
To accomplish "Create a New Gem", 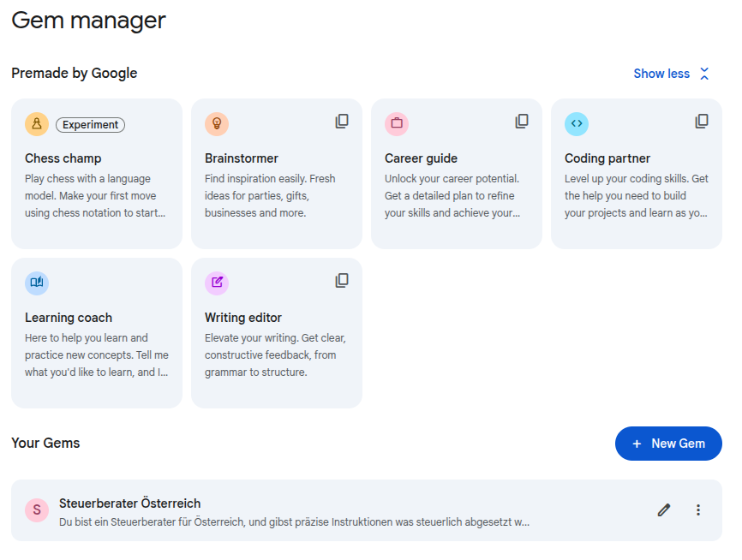I will click(668, 444).
